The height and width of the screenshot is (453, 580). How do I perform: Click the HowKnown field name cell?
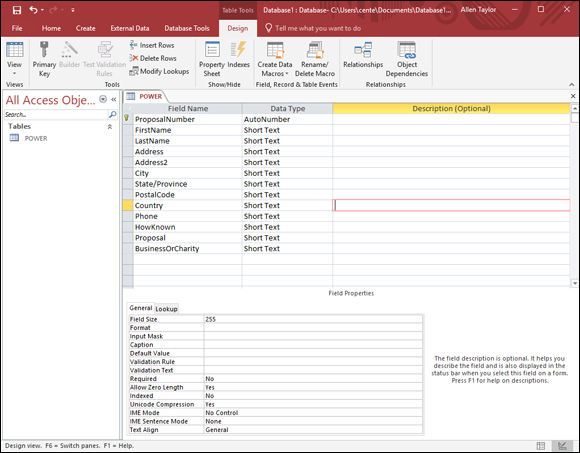point(188,227)
